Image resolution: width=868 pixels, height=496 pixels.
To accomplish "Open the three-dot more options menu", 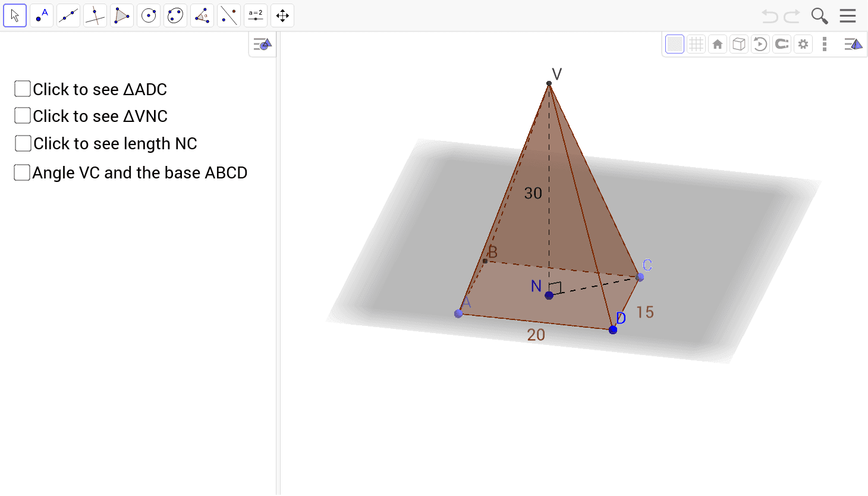I will (x=825, y=43).
